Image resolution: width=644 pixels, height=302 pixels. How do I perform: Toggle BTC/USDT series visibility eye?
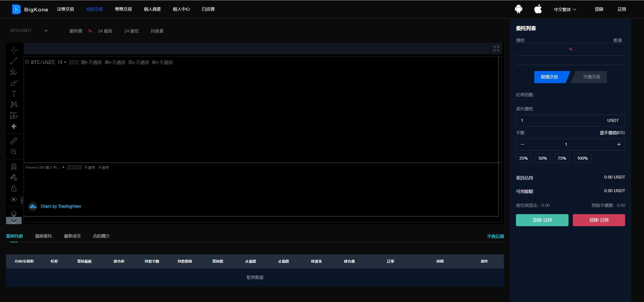(x=71, y=62)
